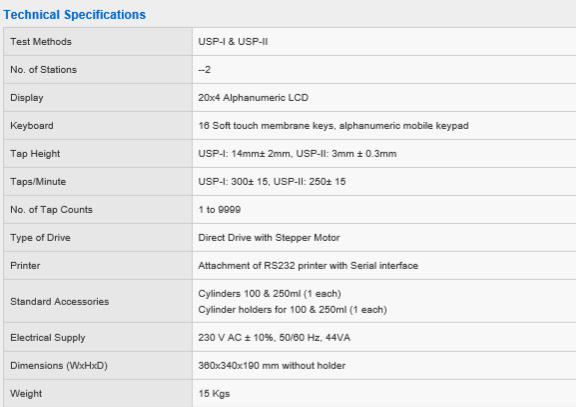The image size is (576, 407).
Task: Select the Type of Drive label
Action: pos(40,238)
